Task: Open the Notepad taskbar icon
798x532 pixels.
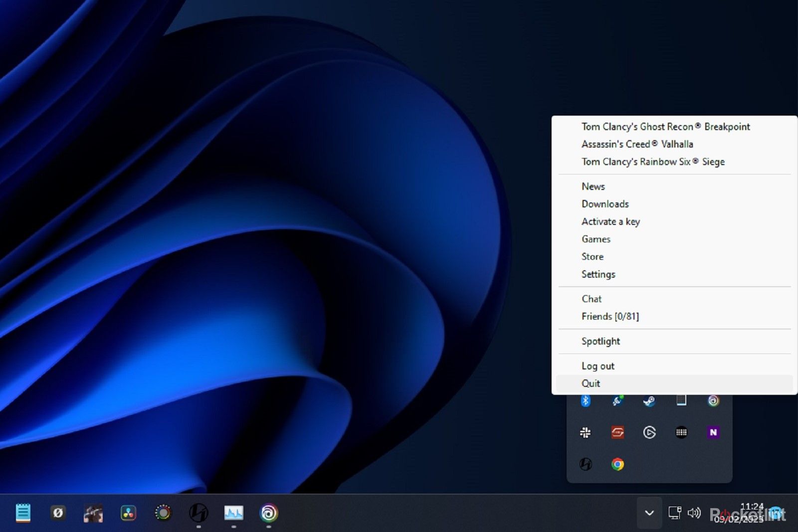Action: click(x=23, y=513)
